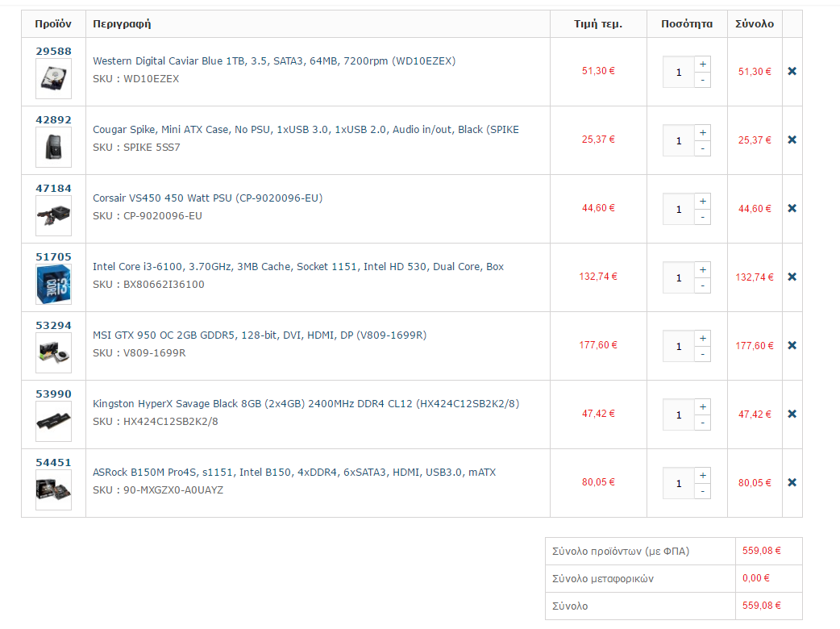
Task: Remove Kingston HyperX Savage from cart
Action: click(x=792, y=414)
